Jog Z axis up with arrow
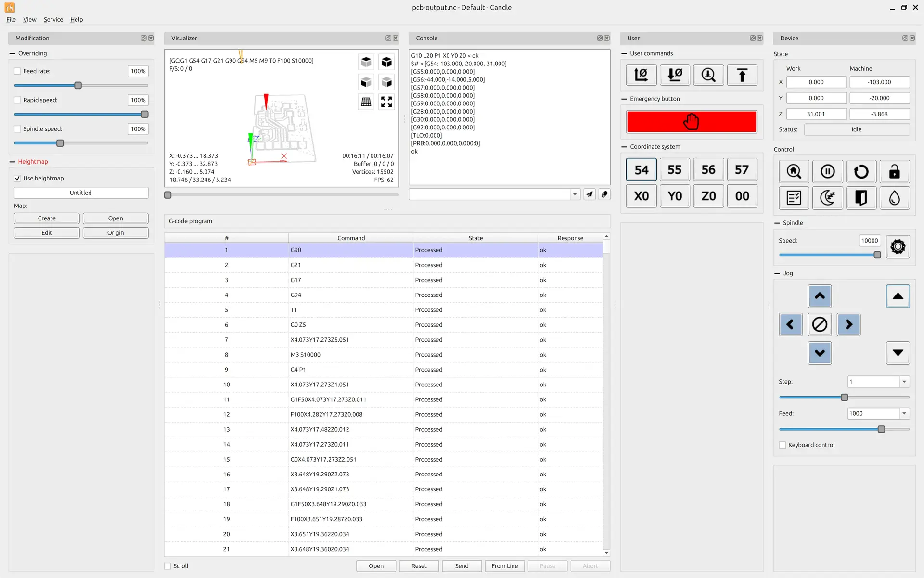924x578 pixels. click(898, 296)
